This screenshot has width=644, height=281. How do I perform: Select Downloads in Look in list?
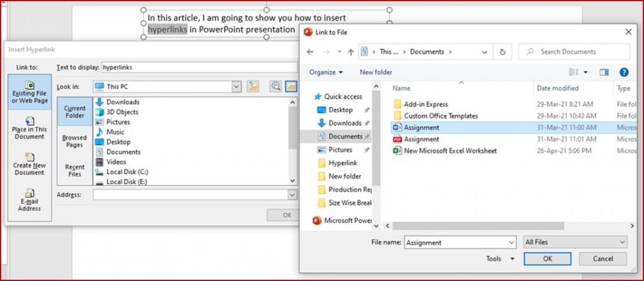pyautogui.click(x=118, y=102)
